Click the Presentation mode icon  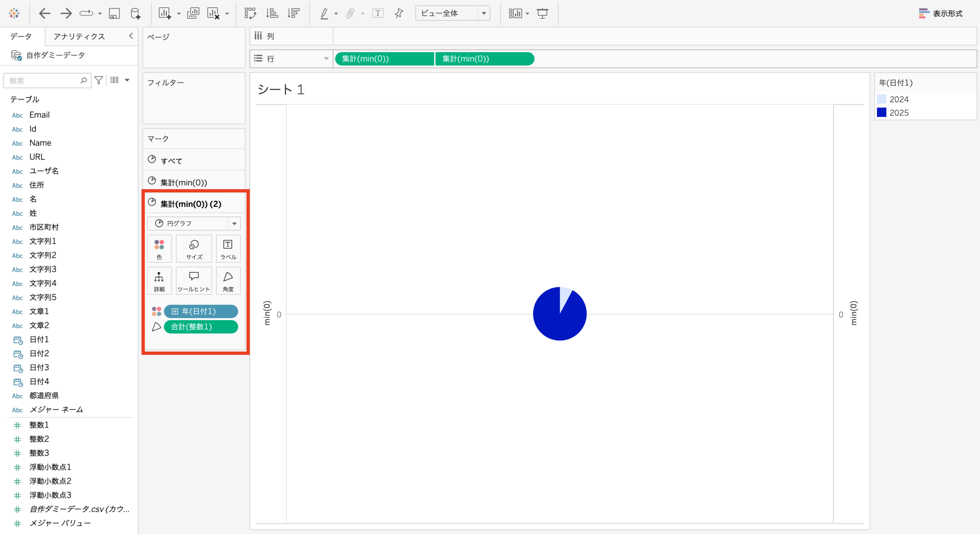pos(542,13)
